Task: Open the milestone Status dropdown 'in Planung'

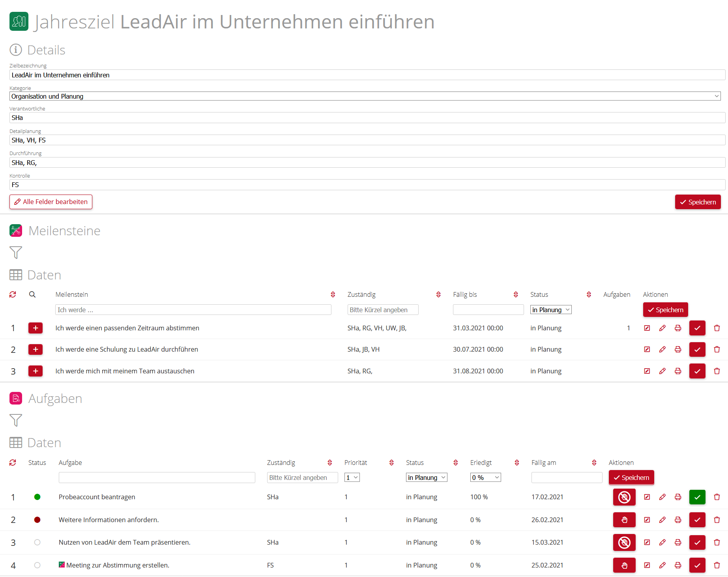Action: (x=551, y=310)
